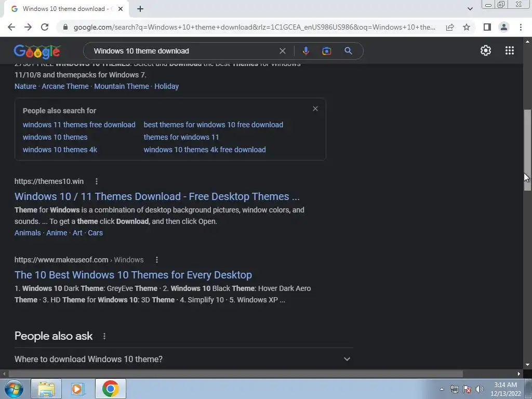532x399 pixels.
Task: Click the vertical scrollbar thumb
Action: coord(527,150)
